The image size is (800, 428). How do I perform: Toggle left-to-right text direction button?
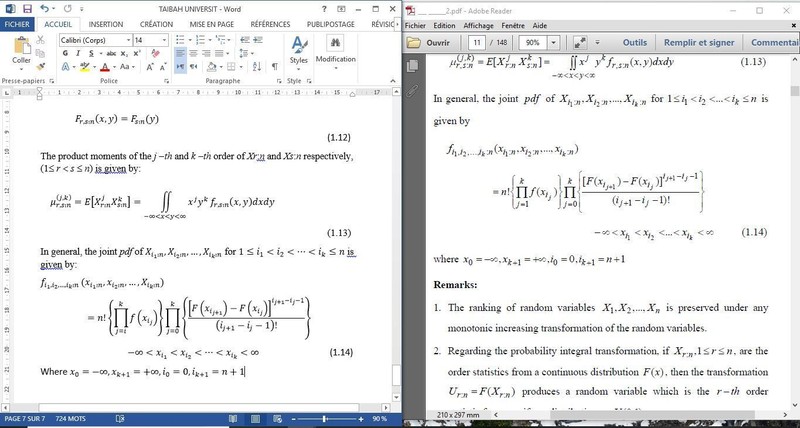(180, 66)
